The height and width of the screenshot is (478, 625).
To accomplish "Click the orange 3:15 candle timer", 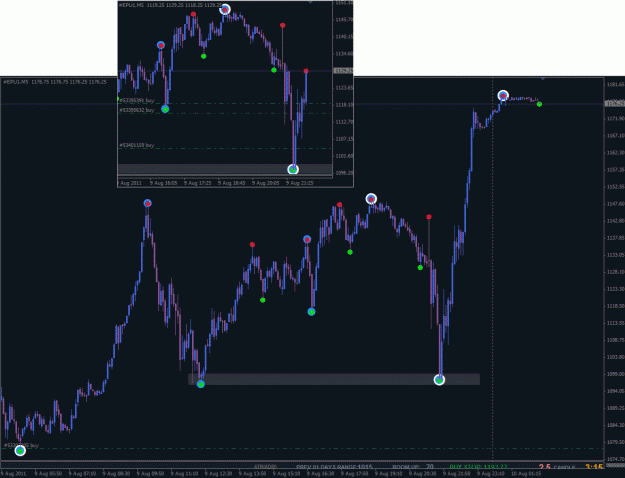I will 594,467.
